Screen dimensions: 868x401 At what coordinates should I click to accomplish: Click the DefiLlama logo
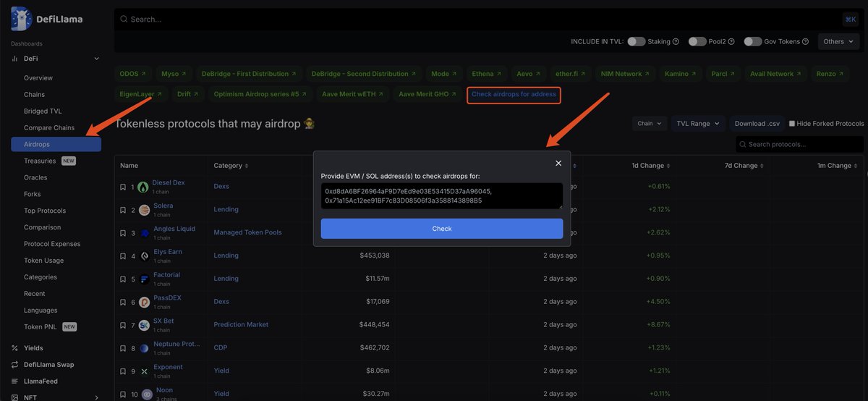point(47,19)
